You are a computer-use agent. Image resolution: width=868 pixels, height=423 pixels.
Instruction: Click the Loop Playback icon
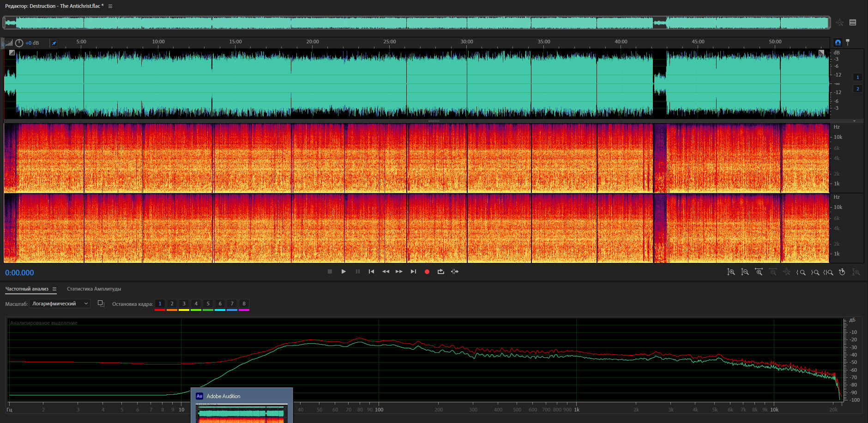[440, 272]
